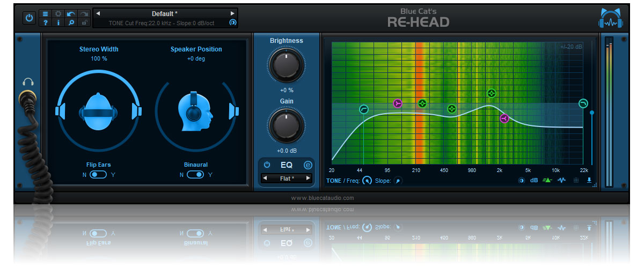Toggle the dB scale button on the graph
The height and width of the screenshot is (268, 644).
click(x=534, y=181)
